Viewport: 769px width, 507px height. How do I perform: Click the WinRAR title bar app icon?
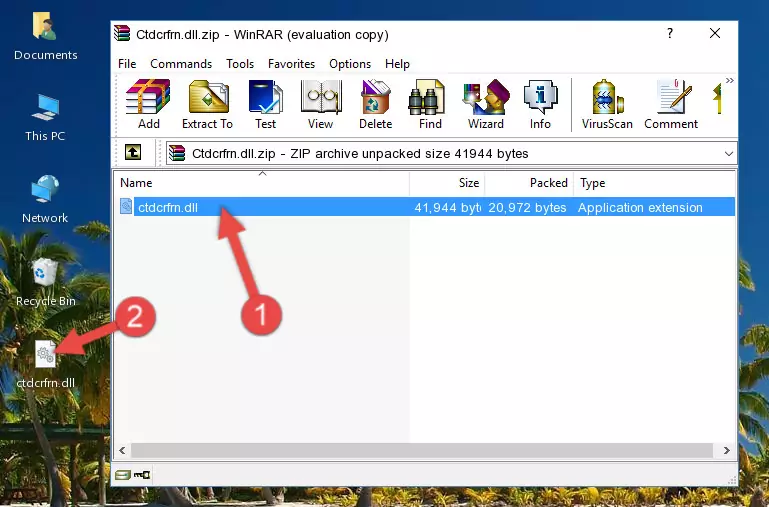[x=122, y=33]
